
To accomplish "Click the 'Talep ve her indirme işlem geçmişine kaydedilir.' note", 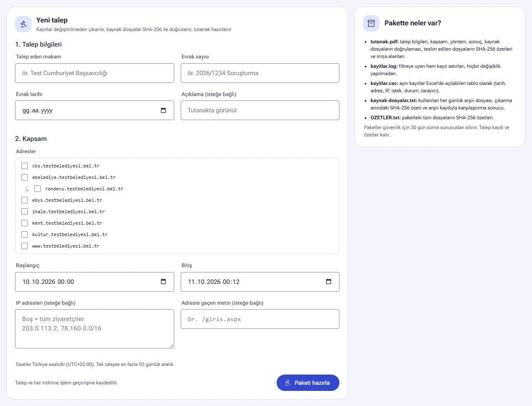I will point(66,383).
